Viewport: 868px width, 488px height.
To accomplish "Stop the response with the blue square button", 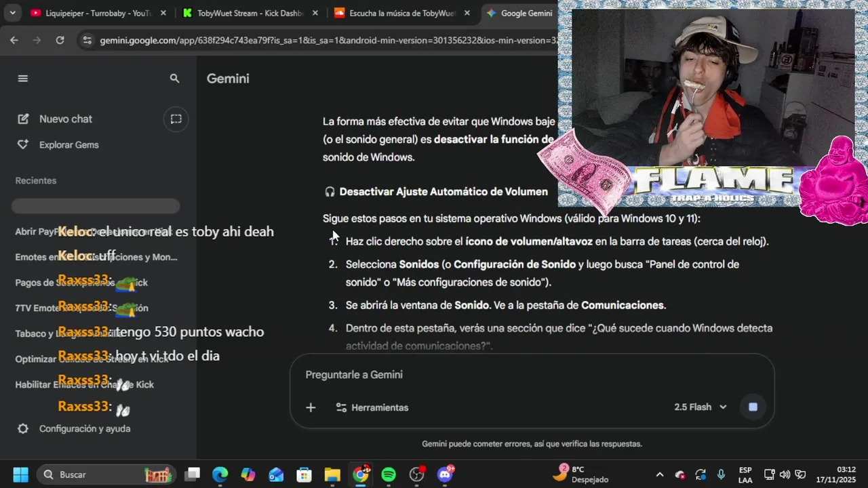I will pyautogui.click(x=753, y=407).
